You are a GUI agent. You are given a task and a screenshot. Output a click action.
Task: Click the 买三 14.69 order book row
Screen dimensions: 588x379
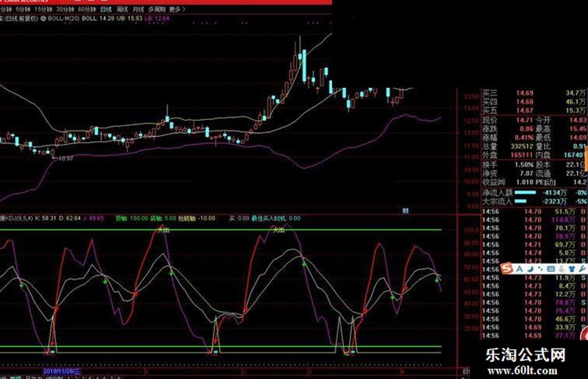point(534,93)
